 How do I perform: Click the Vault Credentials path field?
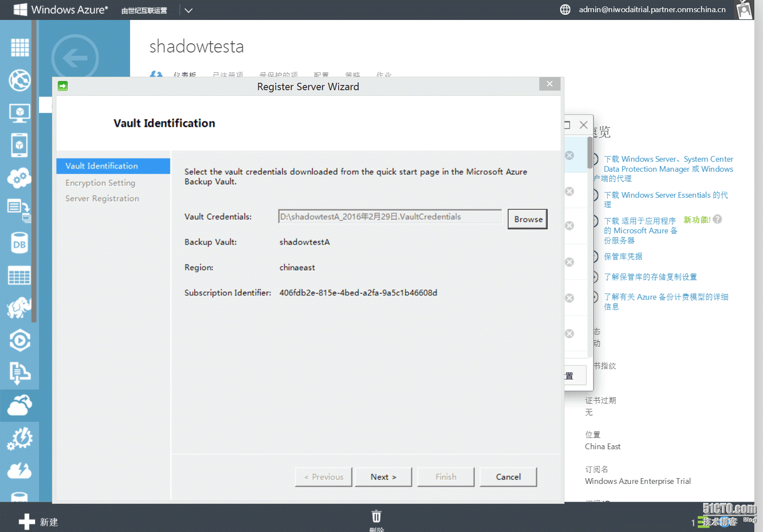(x=390, y=216)
